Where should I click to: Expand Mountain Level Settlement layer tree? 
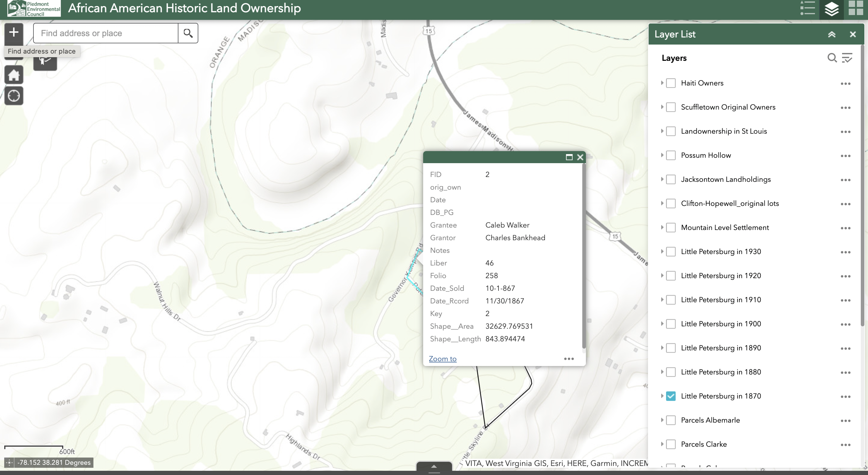coord(662,228)
